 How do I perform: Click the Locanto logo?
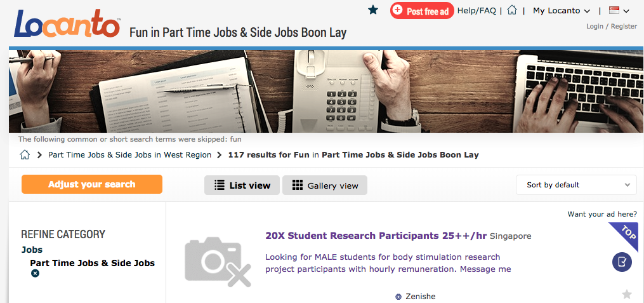tap(67, 25)
